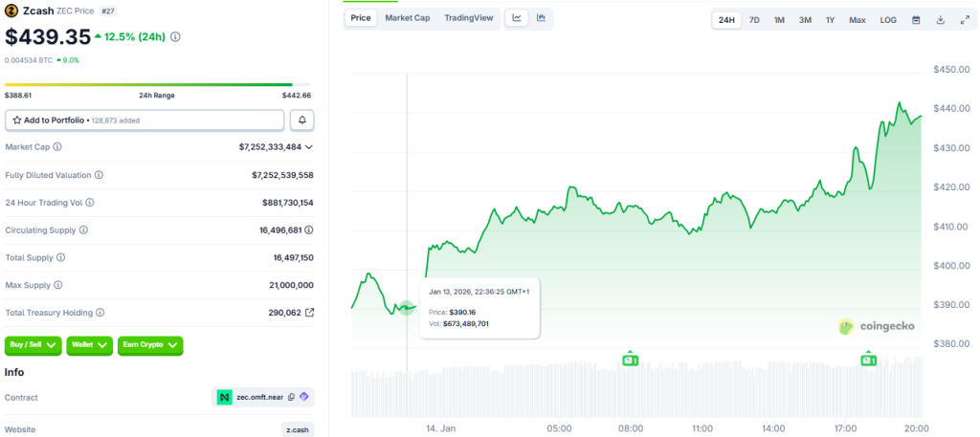Screen dimensions: 980x437
Task: Switch to the TradingView chart tab
Action: [x=469, y=18]
